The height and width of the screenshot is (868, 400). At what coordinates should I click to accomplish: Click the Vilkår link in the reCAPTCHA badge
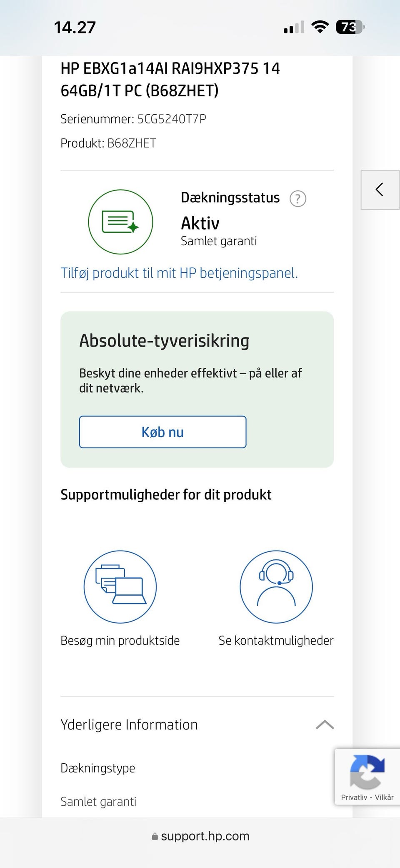tap(384, 798)
